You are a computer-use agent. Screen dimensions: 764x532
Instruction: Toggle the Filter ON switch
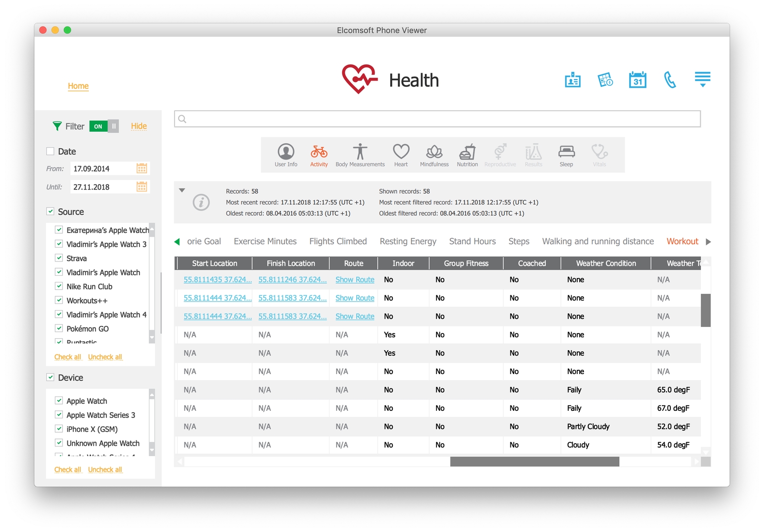point(104,126)
